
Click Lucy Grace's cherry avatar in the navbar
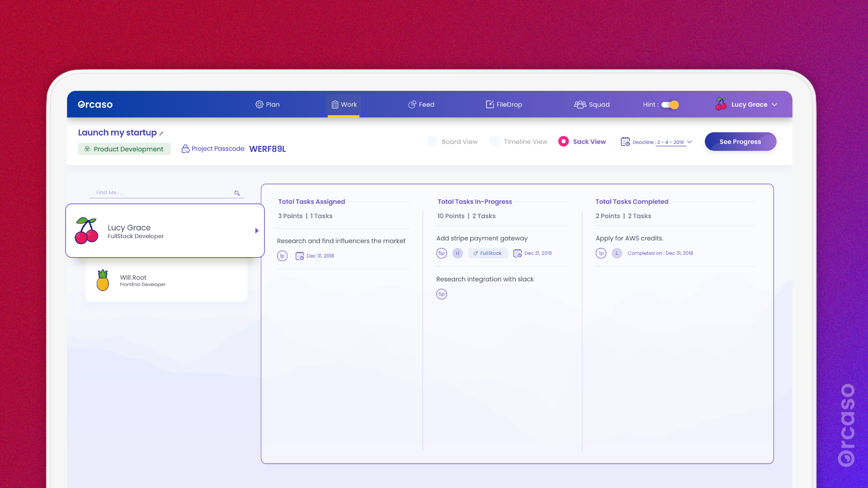[721, 104]
